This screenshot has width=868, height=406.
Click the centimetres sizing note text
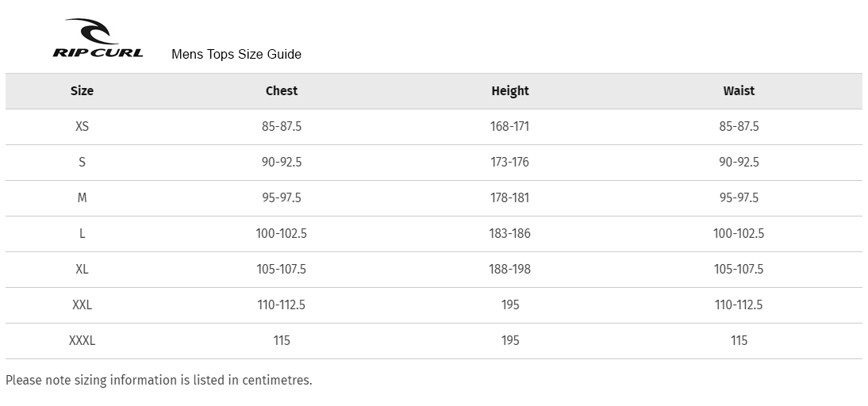coord(159,381)
